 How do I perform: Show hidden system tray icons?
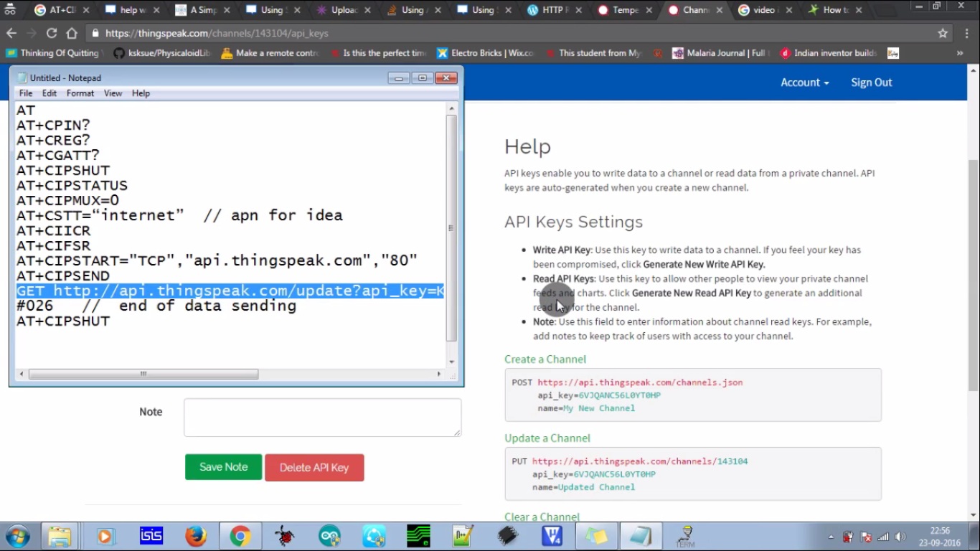831,537
